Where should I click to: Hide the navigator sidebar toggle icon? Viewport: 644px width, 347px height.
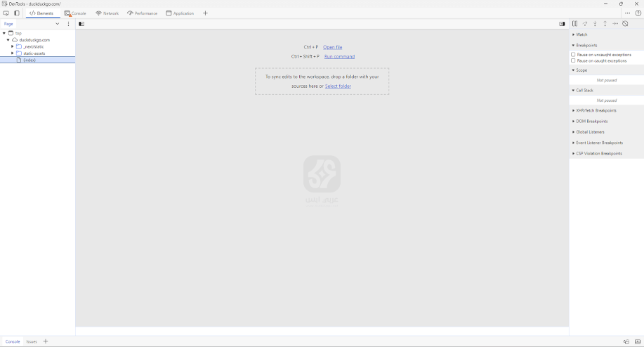pos(81,24)
